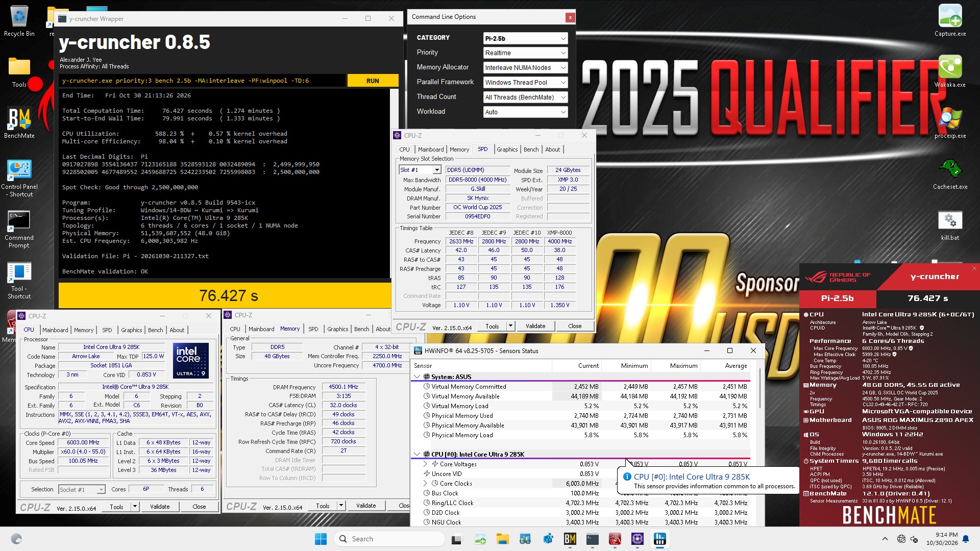
Task: Open the Parallel Framework dropdown
Action: click(525, 83)
